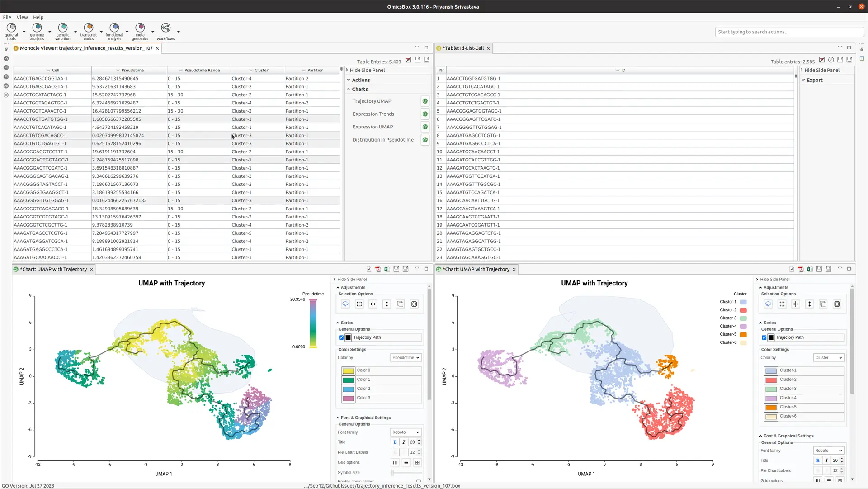
Task: Click the Cluster-2 red color swatch
Action: tap(771, 380)
